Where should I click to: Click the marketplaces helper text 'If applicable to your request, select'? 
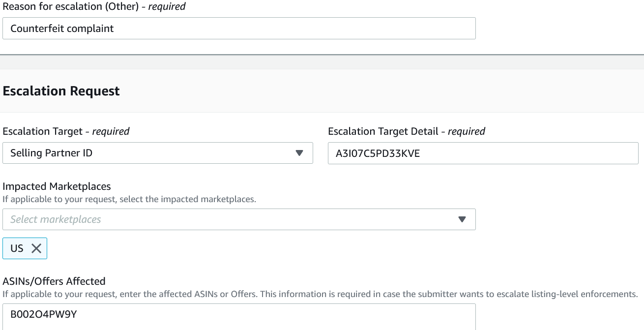(129, 200)
